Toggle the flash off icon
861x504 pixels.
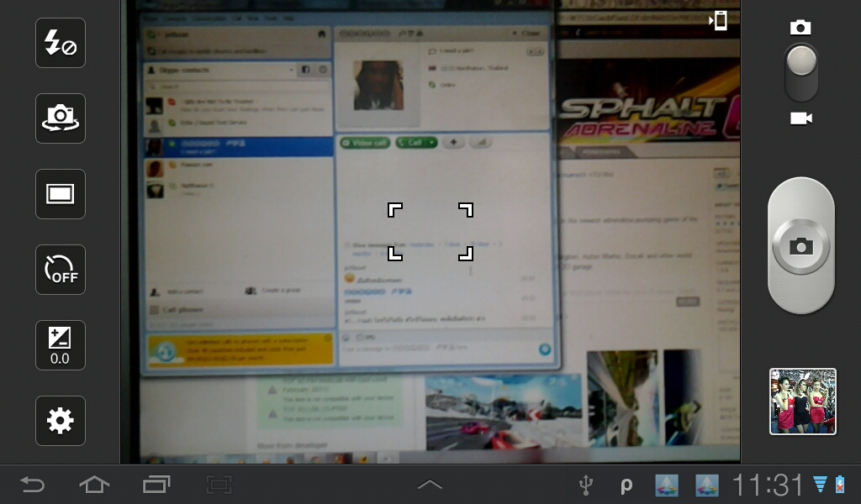click(61, 43)
